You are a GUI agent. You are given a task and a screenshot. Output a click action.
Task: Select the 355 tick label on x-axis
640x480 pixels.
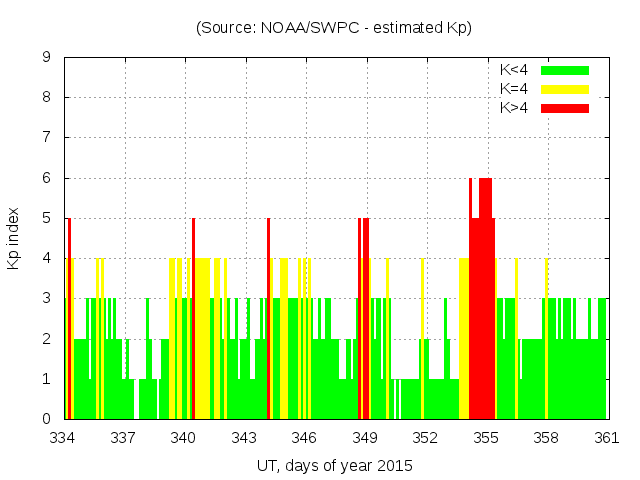[486, 437]
